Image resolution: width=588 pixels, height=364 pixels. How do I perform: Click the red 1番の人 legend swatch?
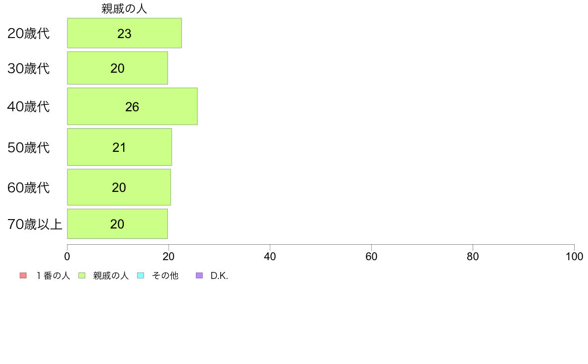click(x=23, y=275)
